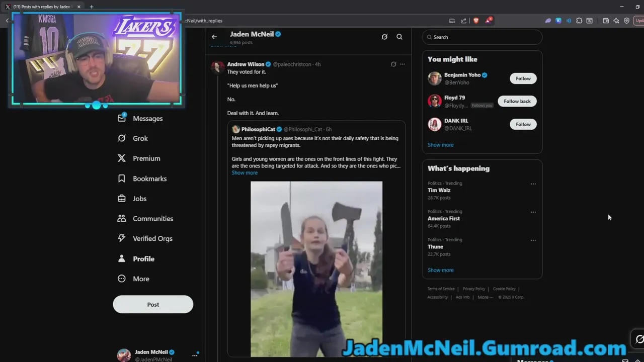Open the Terms of Service link
The height and width of the screenshot is (362, 644).
[x=441, y=289]
